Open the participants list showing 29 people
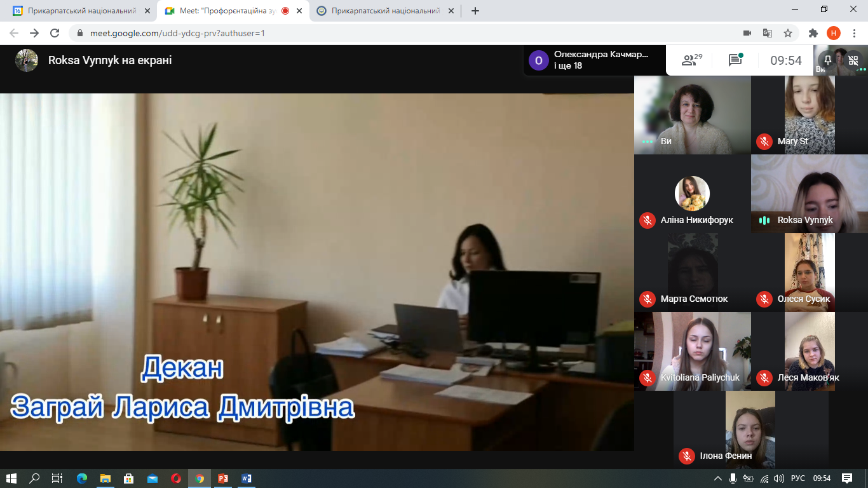 (691, 60)
